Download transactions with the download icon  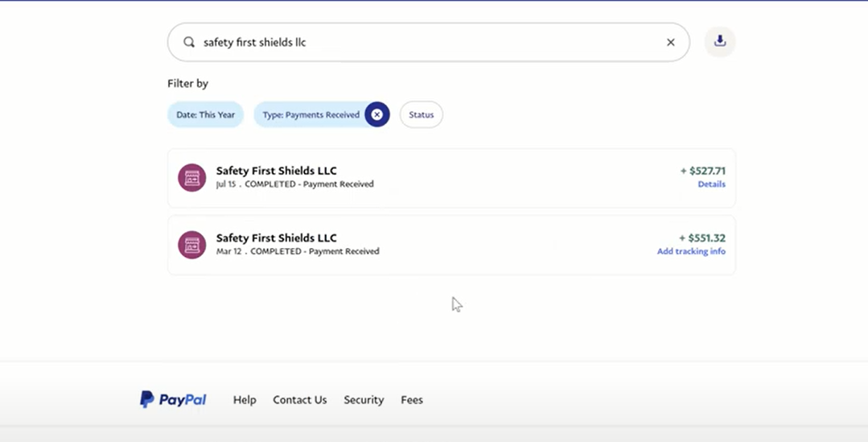click(720, 41)
